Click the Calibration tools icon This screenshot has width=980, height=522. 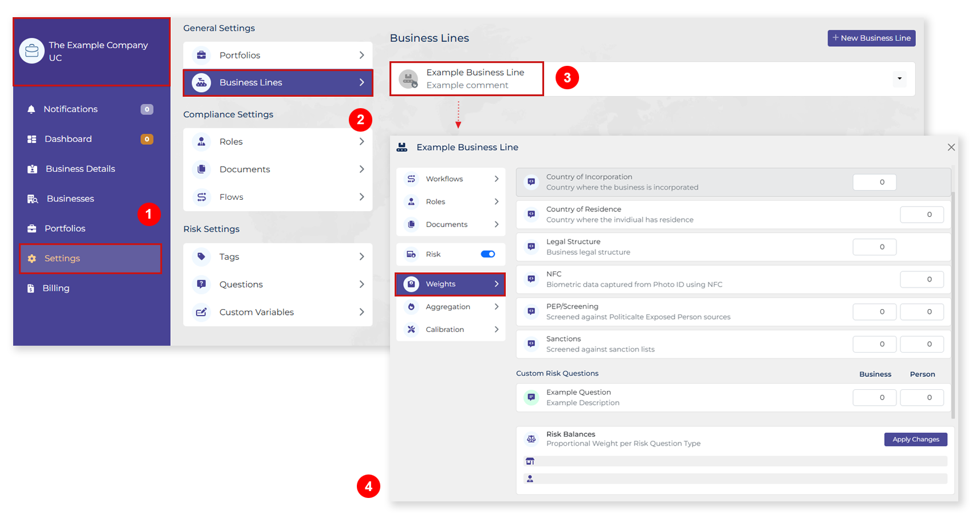(x=411, y=329)
